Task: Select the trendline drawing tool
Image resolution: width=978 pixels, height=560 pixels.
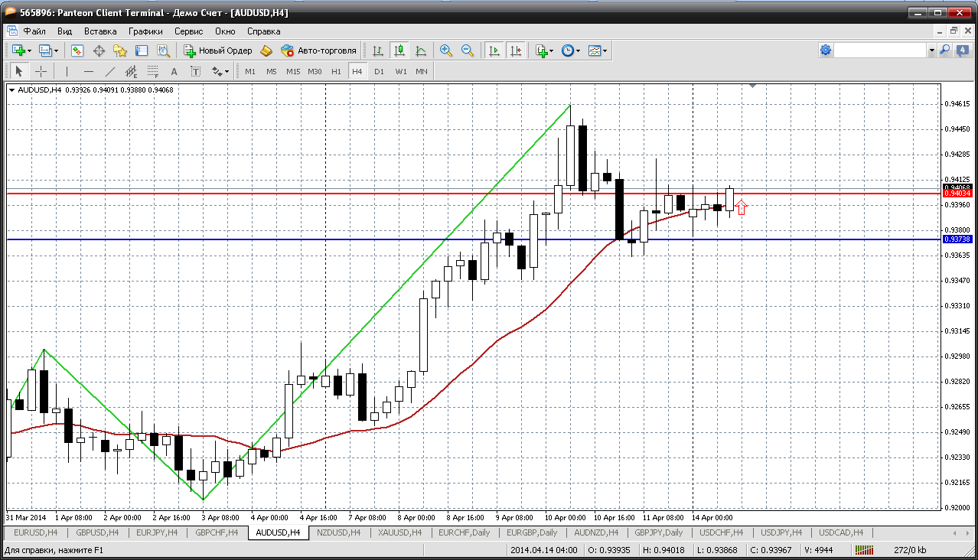Action: (109, 71)
